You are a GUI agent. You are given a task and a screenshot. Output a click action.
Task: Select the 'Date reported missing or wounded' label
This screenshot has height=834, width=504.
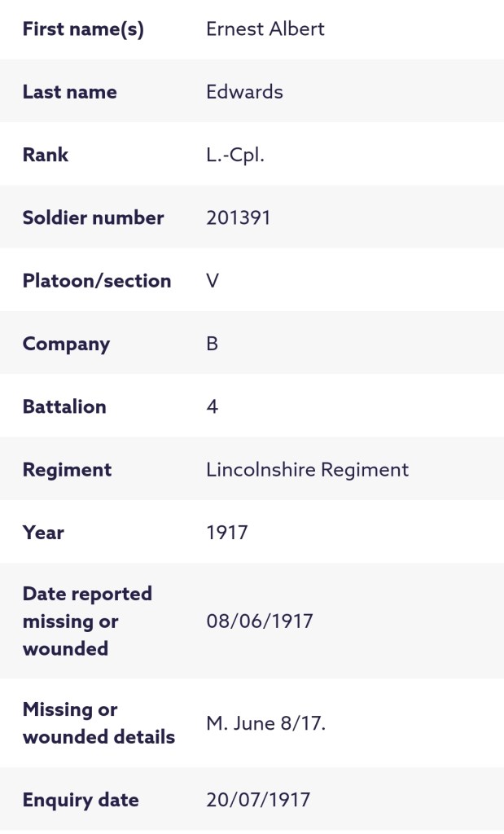pyautogui.click(x=87, y=621)
